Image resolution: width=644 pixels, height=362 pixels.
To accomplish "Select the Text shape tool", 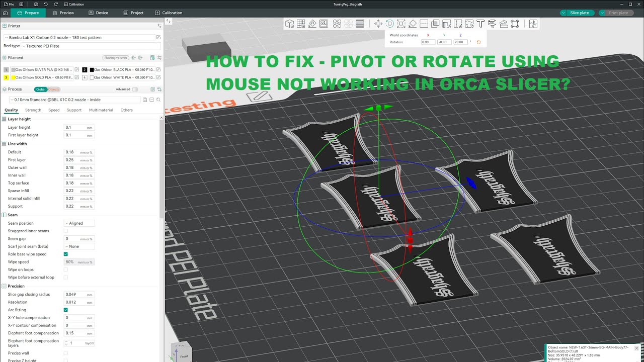I will (480, 24).
